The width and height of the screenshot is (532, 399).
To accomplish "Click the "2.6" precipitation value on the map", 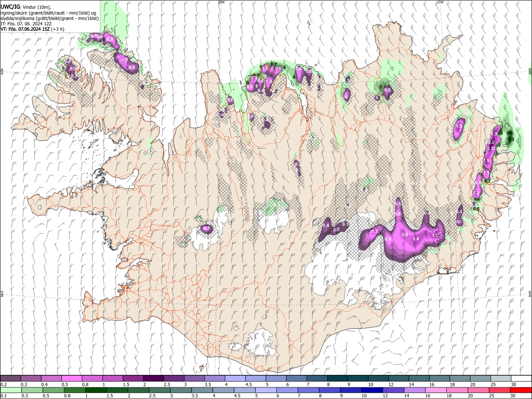I will click(x=491, y=143).
